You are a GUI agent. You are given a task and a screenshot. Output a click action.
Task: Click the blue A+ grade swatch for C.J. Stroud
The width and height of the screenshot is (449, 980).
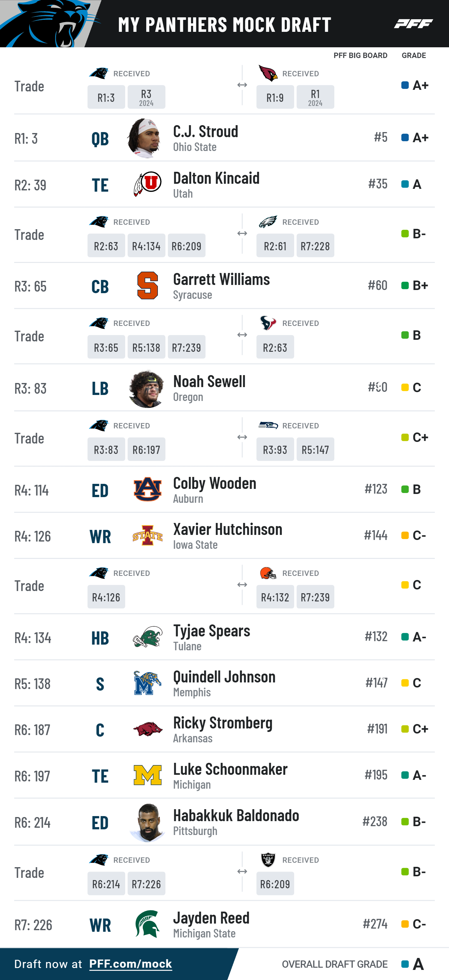(x=405, y=137)
